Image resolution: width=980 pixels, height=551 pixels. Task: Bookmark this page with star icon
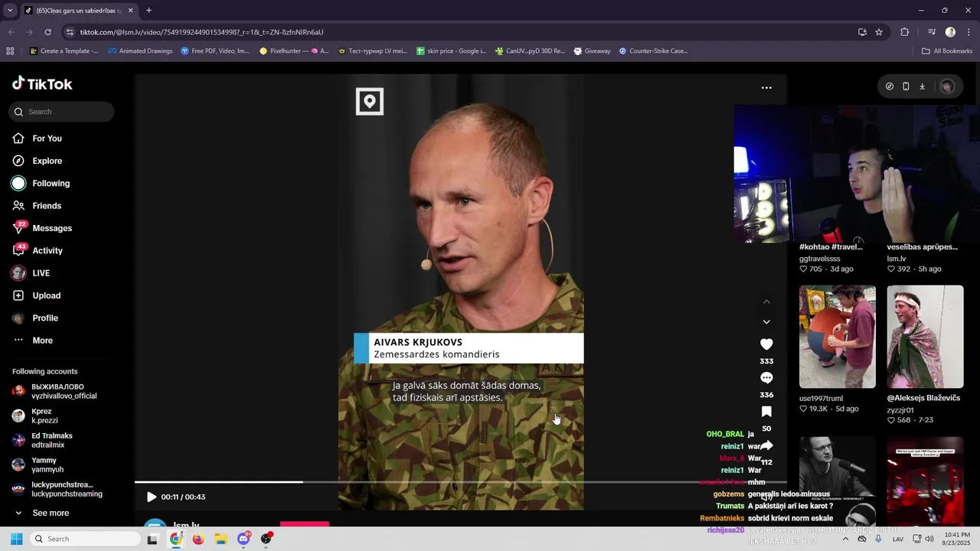point(879,32)
